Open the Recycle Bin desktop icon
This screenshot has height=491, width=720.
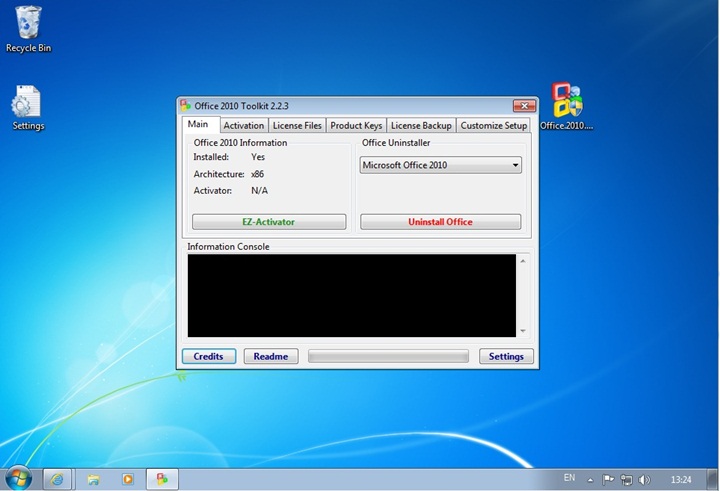coord(28,29)
